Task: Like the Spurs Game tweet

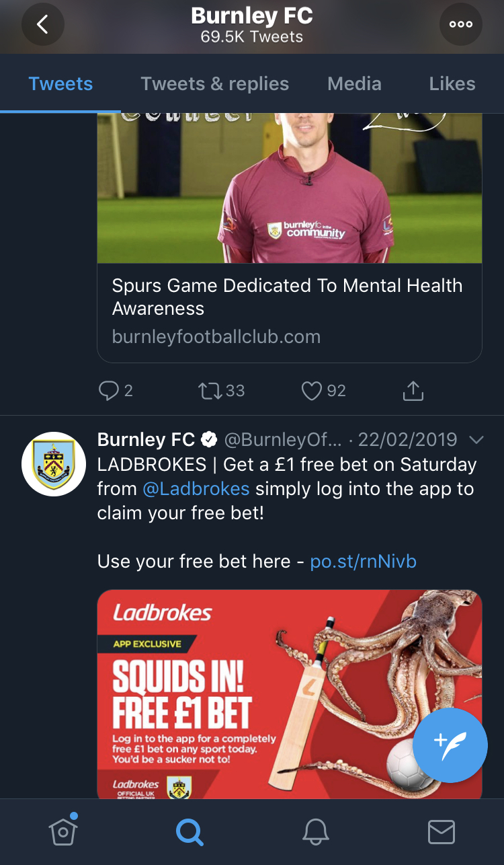Action: pyautogui.click(x=312, y=391)
